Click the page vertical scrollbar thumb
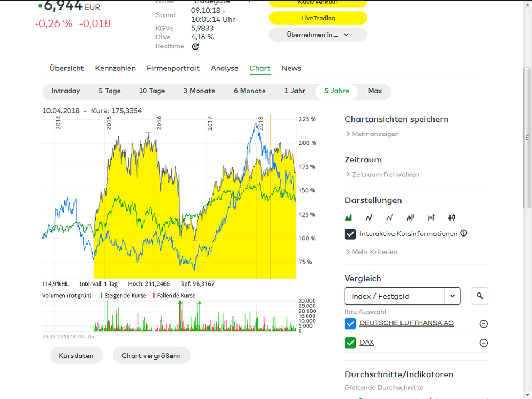532x399 pixels. point(527,137)
